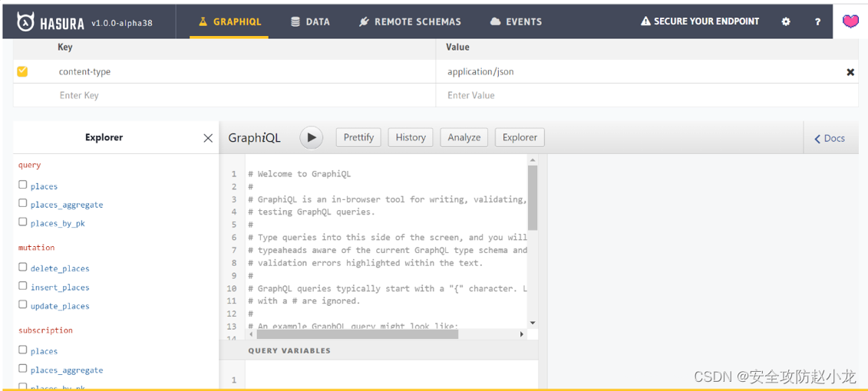
Task: Check places_aggregate under query
Action: point(23,203)
